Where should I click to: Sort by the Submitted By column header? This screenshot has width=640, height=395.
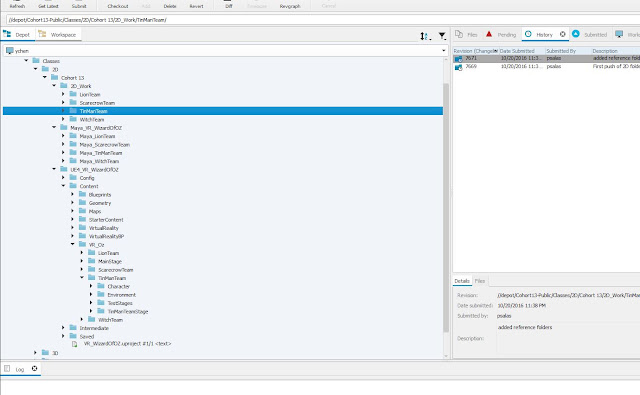click(568, 51)
